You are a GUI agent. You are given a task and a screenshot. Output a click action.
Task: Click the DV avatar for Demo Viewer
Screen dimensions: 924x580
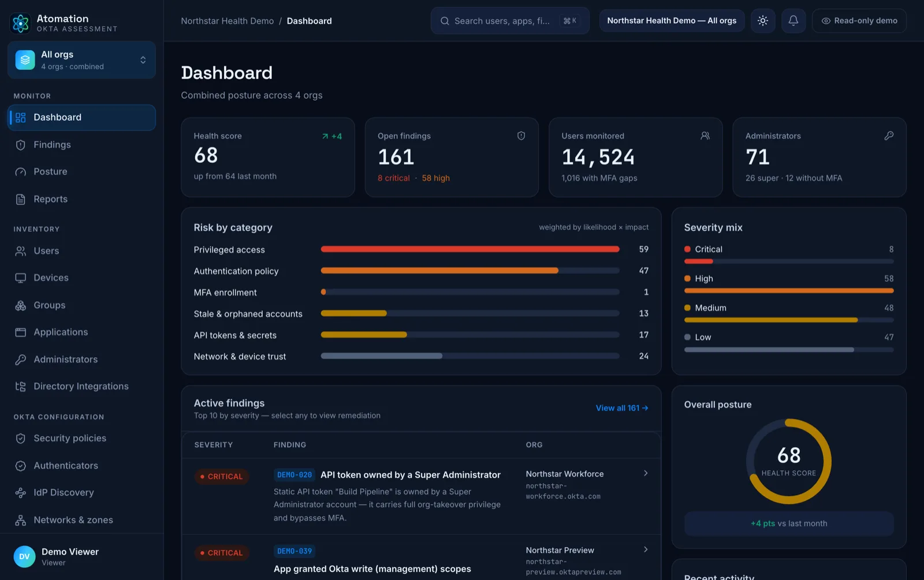point(24,557)
